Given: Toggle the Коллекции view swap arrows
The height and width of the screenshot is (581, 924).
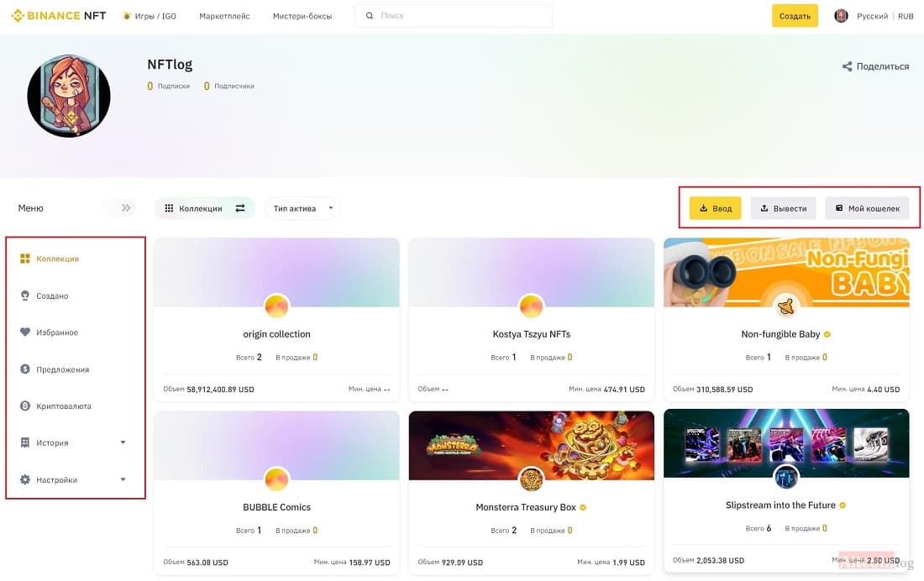Looking at the screenshot, I should tap(240, 208).
